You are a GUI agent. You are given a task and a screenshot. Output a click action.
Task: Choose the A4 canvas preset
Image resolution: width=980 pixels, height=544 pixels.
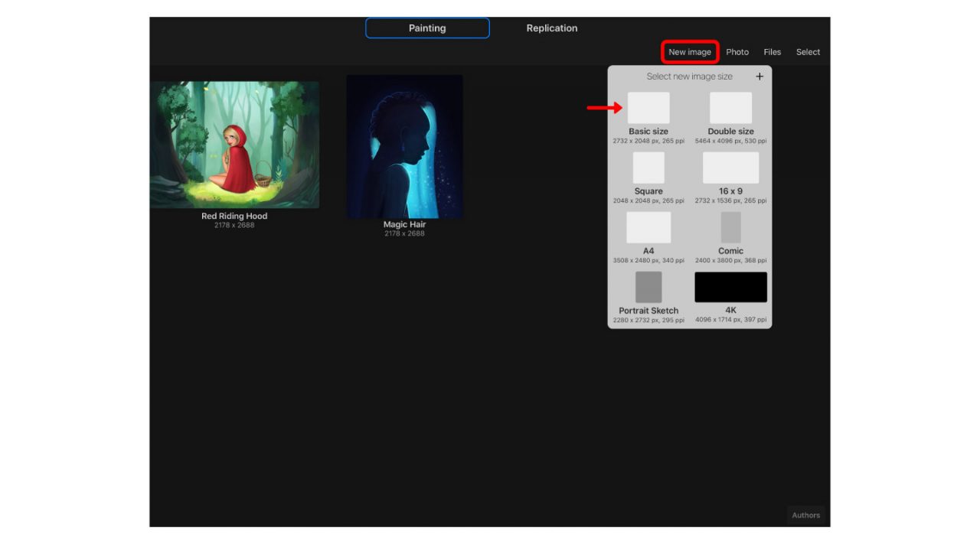click(x=648, y=226)
